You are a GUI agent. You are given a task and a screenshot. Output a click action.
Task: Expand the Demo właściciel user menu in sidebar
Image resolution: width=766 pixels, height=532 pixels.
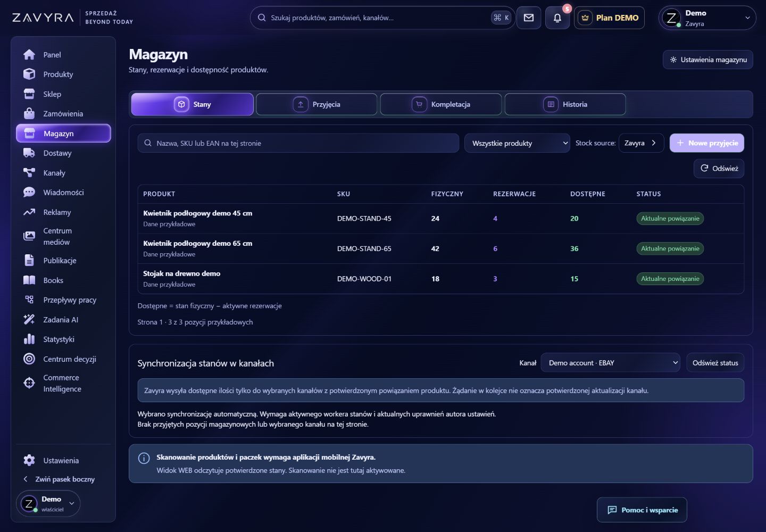pos(48,503)
